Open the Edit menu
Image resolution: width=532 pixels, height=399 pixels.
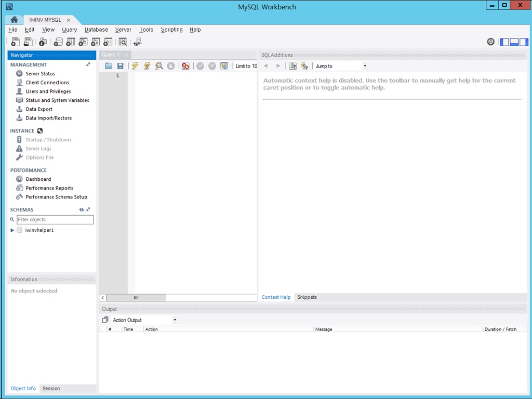(x=30, y=30)
